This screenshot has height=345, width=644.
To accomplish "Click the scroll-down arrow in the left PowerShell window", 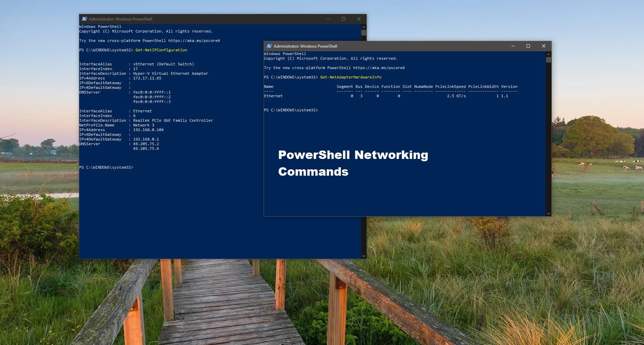I will pyautogui.click(x=364, y=256).
